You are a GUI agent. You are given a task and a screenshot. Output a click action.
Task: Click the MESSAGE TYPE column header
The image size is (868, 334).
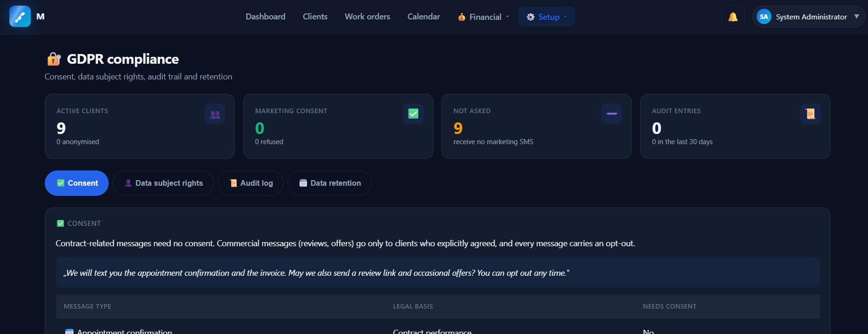pyautogui.click(x=87, y=306)
